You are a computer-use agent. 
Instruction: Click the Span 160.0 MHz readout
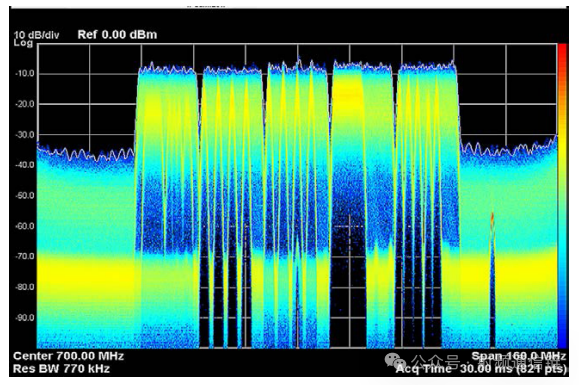[518, 356]
